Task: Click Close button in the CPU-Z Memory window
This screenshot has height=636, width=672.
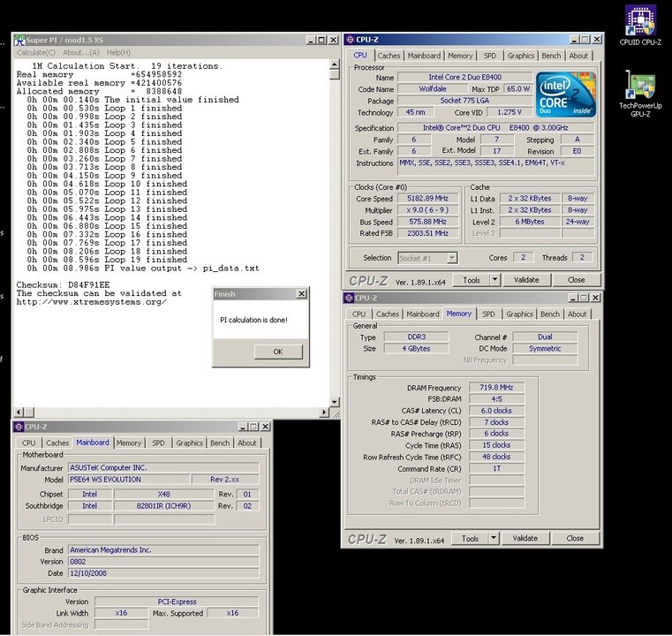Action: [575, 538]
